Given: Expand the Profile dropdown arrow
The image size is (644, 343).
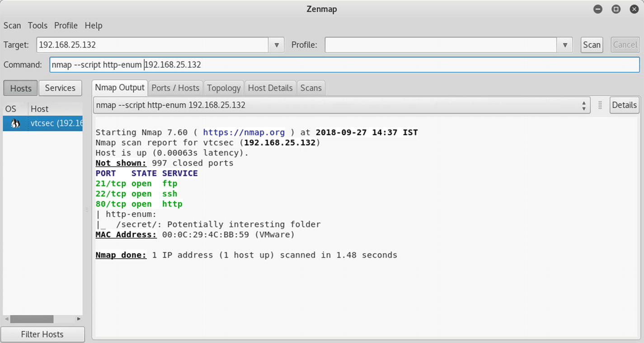Looking at the screenshot, I should tap(564, 45).
